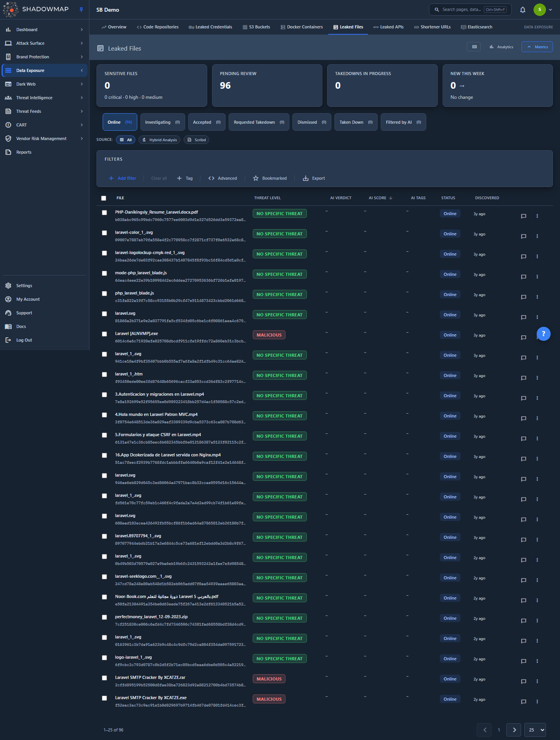Image resolution: width=560 pixels, height=740 pixels.
Task: Open Reports in the sidebar
Action: pos(24,152)
